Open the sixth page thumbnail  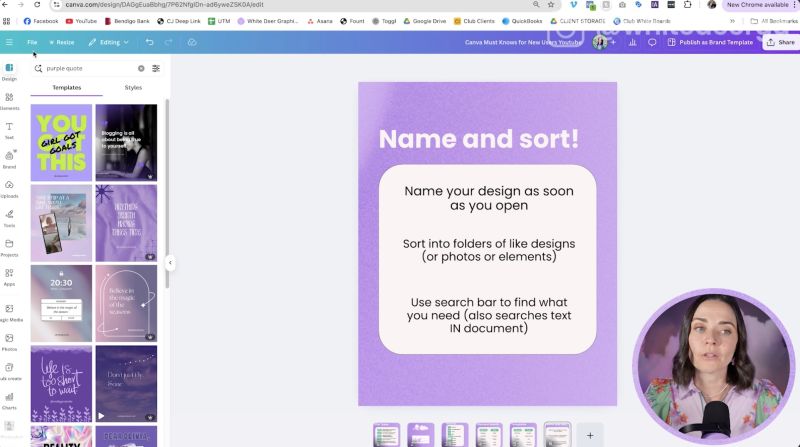tap(557, 435)
